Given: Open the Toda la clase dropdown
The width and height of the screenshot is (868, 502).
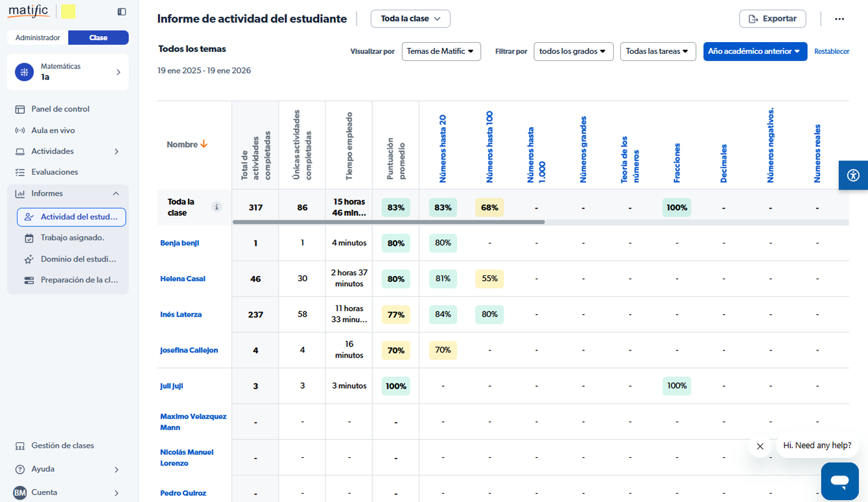Looking at the screenshot, I should click(410, 19).
